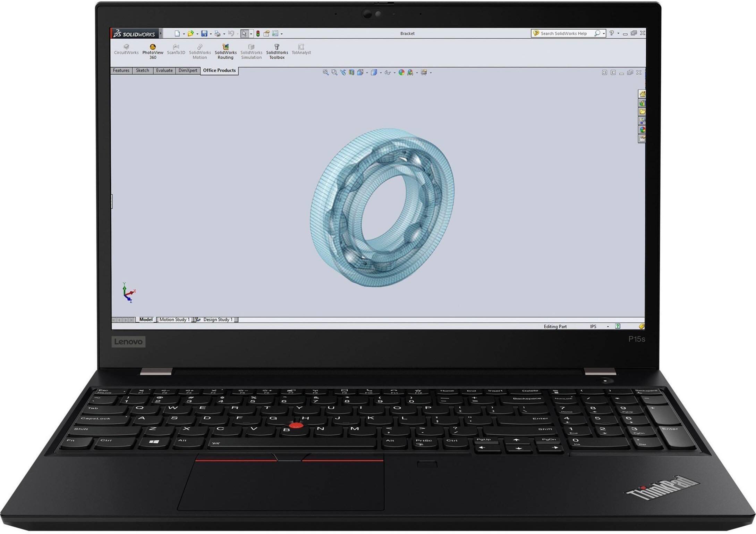Click the Zoom to Fit tool
756x534 pixels.
click(x=326, y=72)
